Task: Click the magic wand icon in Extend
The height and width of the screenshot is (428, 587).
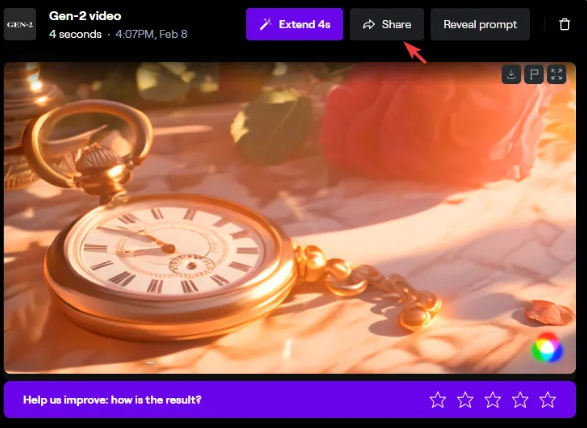Action: 265,24
